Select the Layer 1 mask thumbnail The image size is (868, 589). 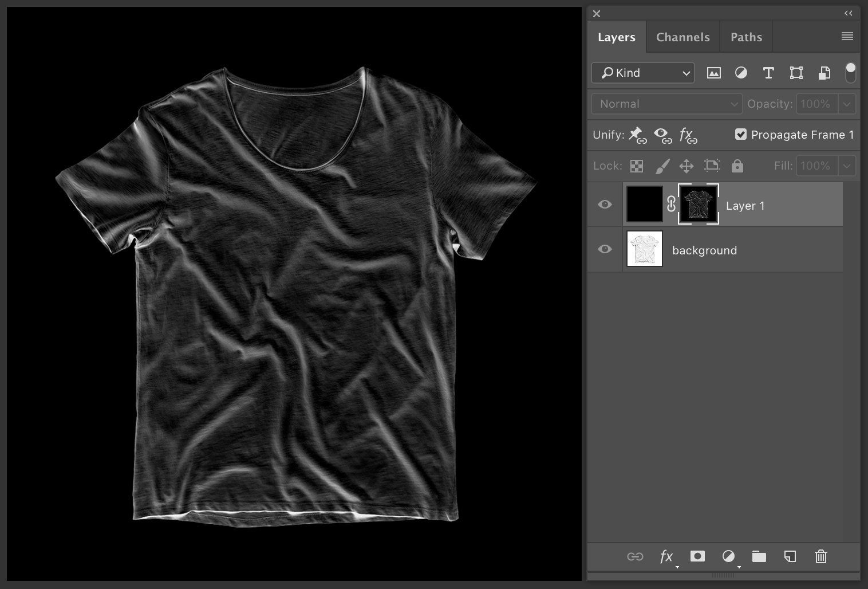698,204
